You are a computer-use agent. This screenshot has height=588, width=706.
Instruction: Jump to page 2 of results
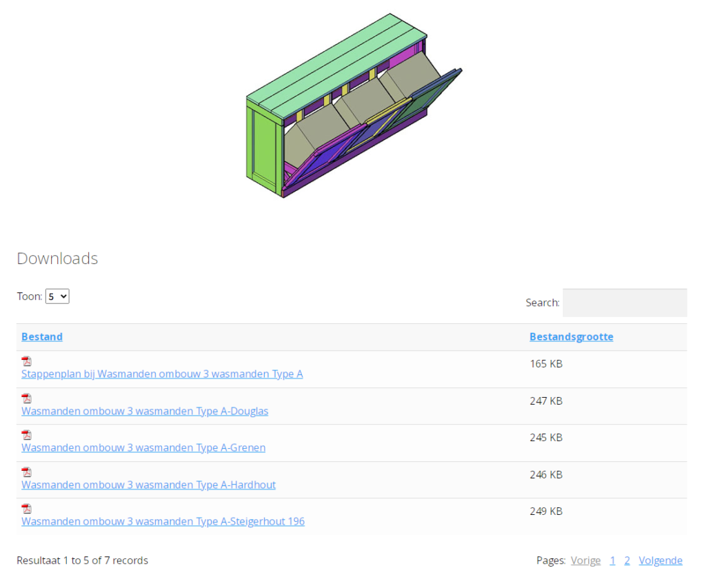click(x=627, y=560)
